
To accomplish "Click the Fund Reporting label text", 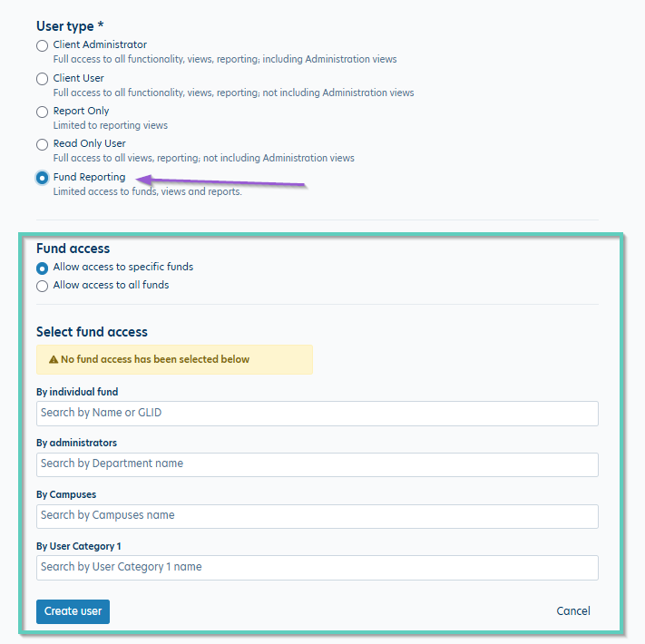I will pos(89,177).
